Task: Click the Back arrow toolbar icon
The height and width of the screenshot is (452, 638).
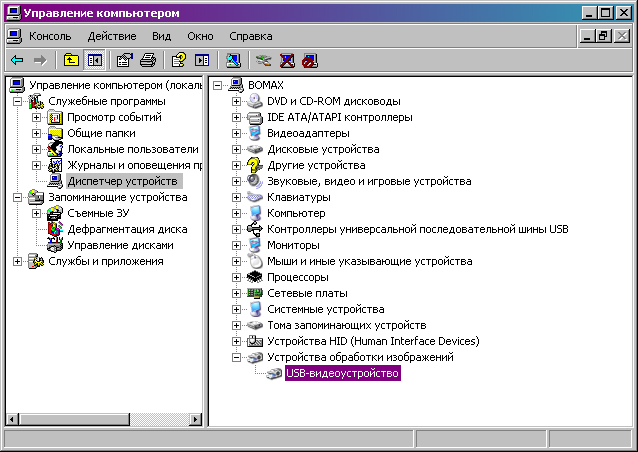Action: click(17, 61)
